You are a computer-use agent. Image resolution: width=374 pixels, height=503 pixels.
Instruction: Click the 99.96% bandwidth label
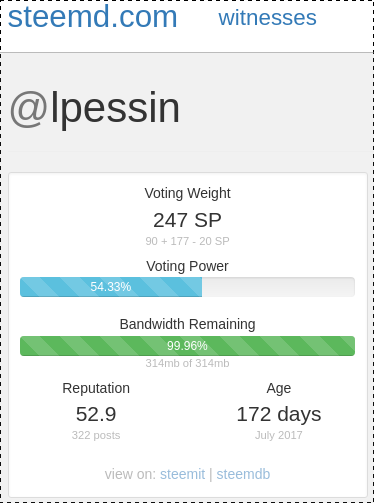point(187,346)
